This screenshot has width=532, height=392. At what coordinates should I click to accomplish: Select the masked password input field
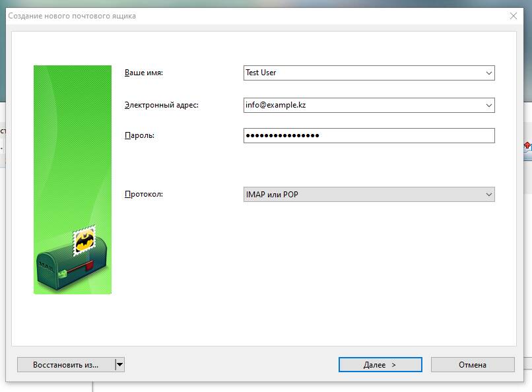coord(368,135)
